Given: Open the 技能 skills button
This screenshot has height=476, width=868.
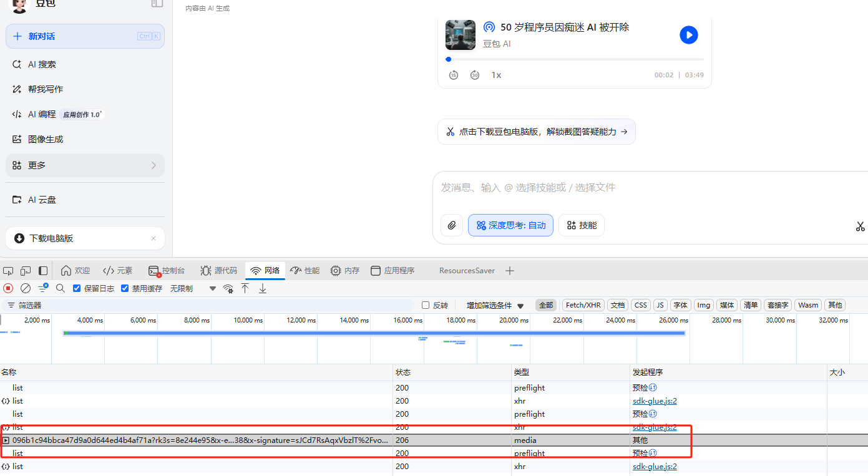Looking at the screenshot, I should [582, 225].
